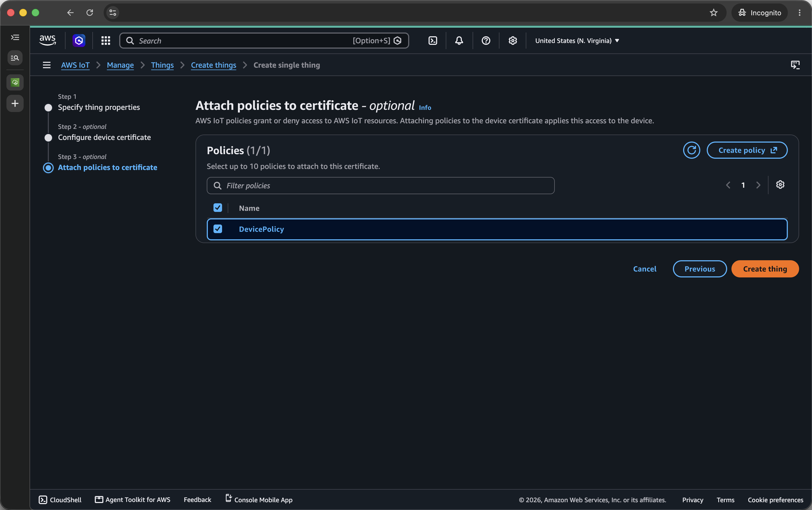Uncheck the DevicePolicy checkbox
The image size is (812, 510).
coord(218,229)
